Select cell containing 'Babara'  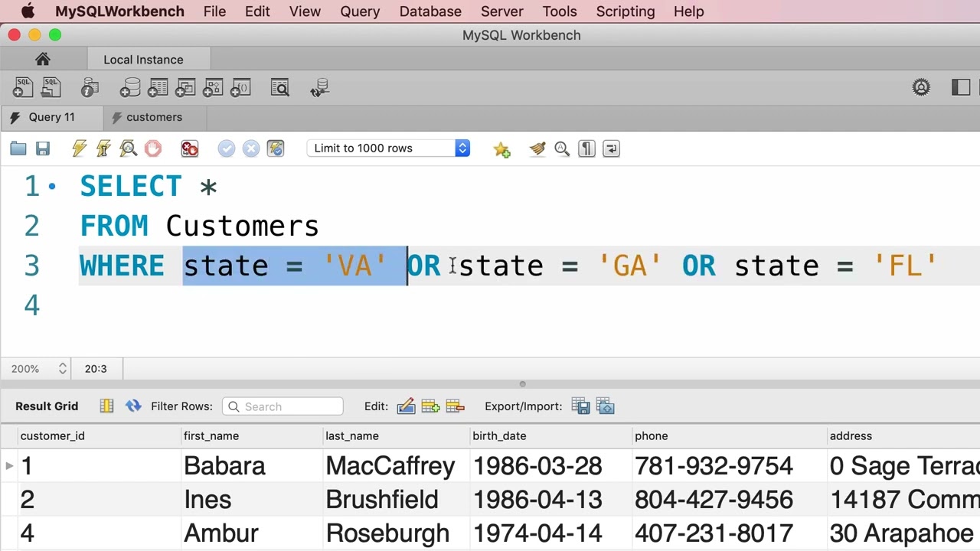point(252,466)
